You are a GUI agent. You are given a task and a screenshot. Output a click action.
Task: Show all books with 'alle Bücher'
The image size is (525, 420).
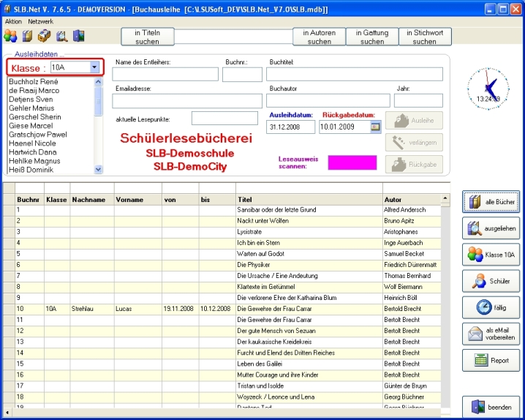tap(491, 202)
